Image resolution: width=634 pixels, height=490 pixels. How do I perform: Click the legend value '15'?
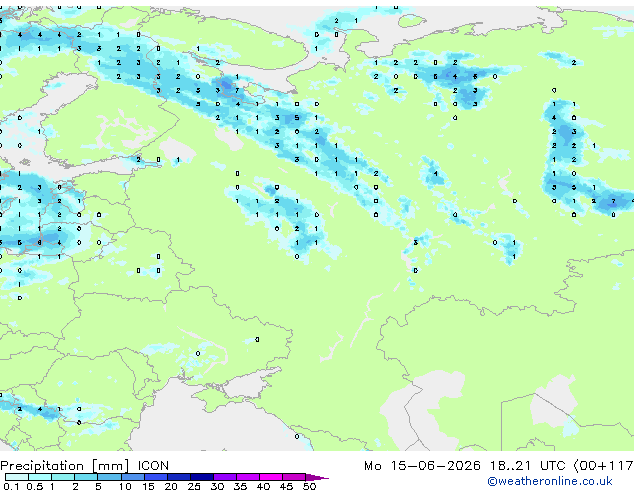[148, 486]
